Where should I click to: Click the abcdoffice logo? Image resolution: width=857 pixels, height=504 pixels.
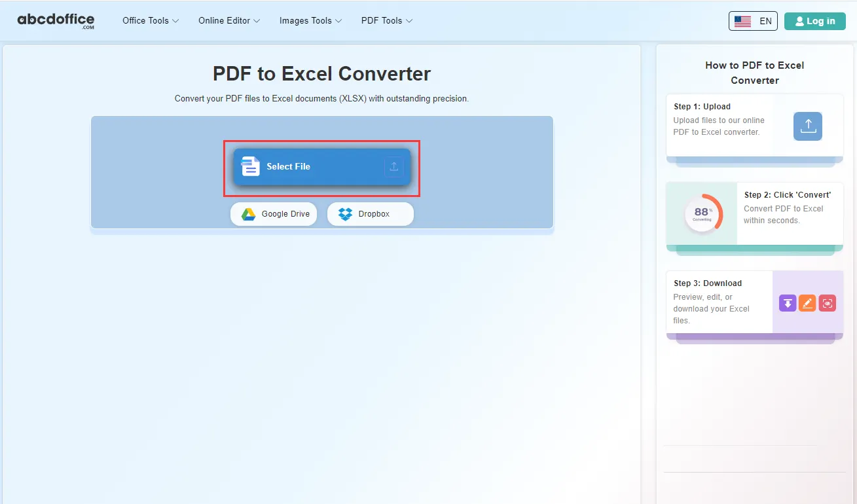click(56, 21)
